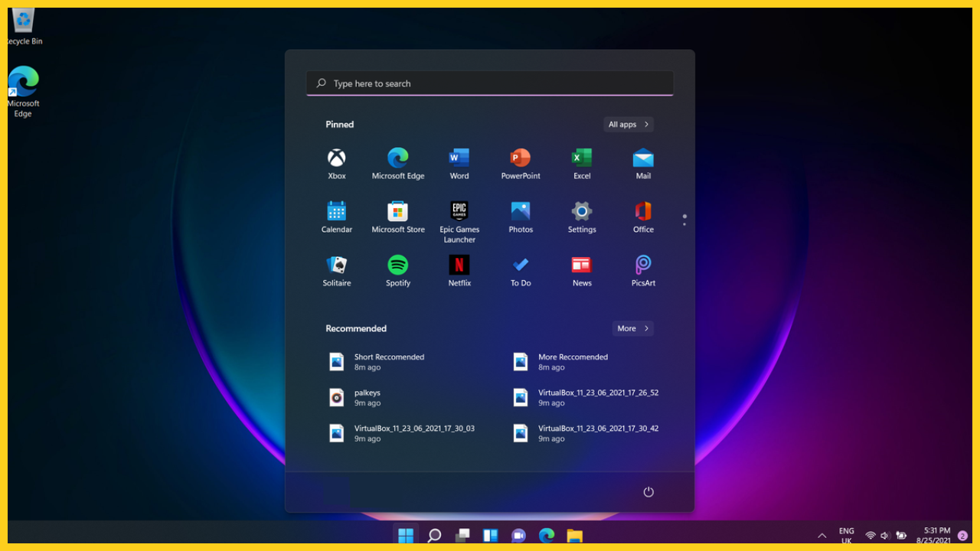Screen dimensions: 980x551
Task: Open the Photos app
Action: pos(521,218)
